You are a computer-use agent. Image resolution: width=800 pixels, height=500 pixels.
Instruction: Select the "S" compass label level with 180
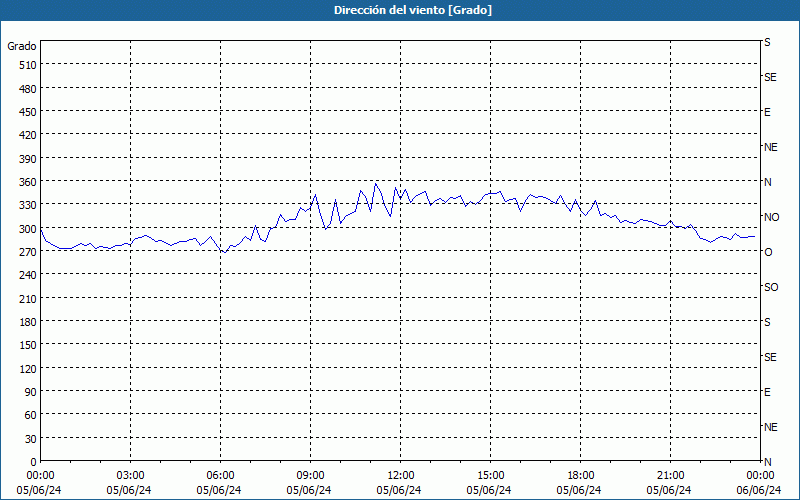(x=767, y=322)
